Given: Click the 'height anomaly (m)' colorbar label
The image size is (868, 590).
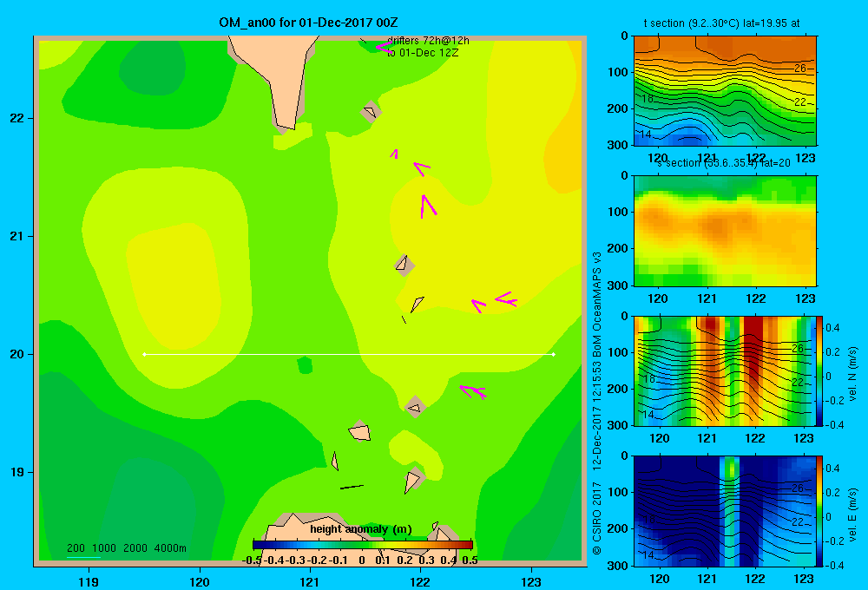Looking at the screenshot, I should (x=361, y=529).
